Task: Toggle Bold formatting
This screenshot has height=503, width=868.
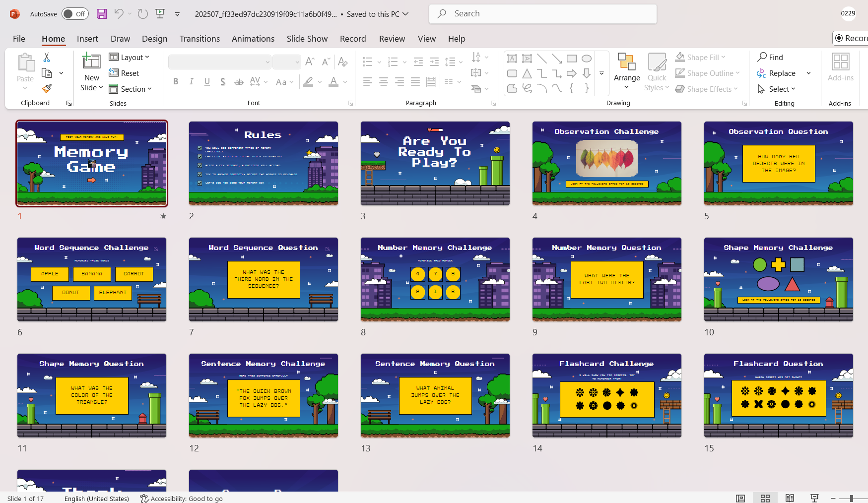Action: [x=176, y=82]
